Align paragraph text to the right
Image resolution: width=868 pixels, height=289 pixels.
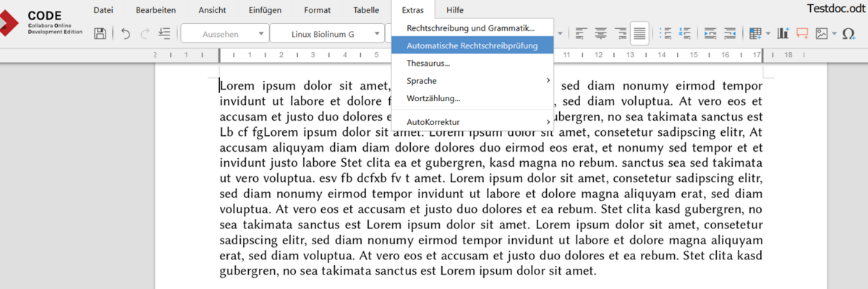click(620, 33)
